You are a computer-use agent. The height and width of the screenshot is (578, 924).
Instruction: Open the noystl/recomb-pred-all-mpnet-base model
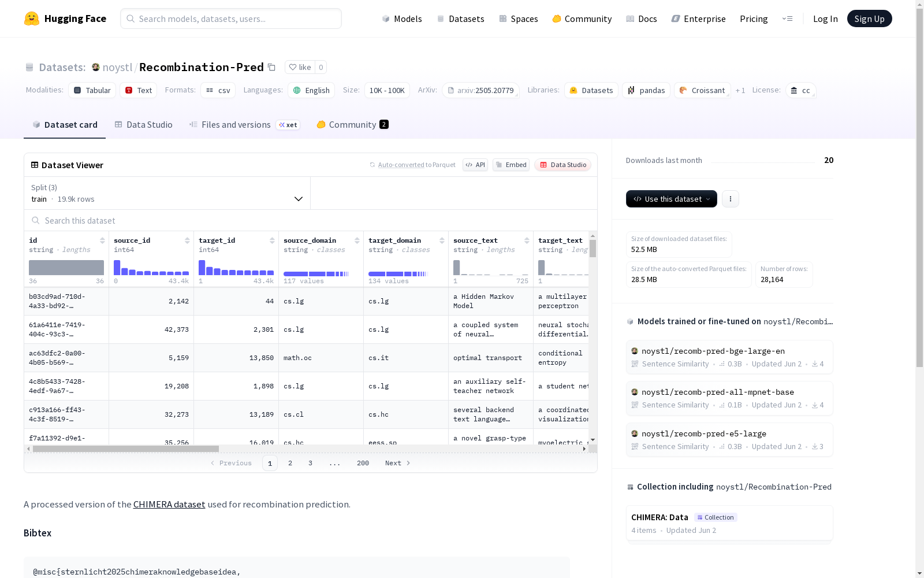point(729,398)
